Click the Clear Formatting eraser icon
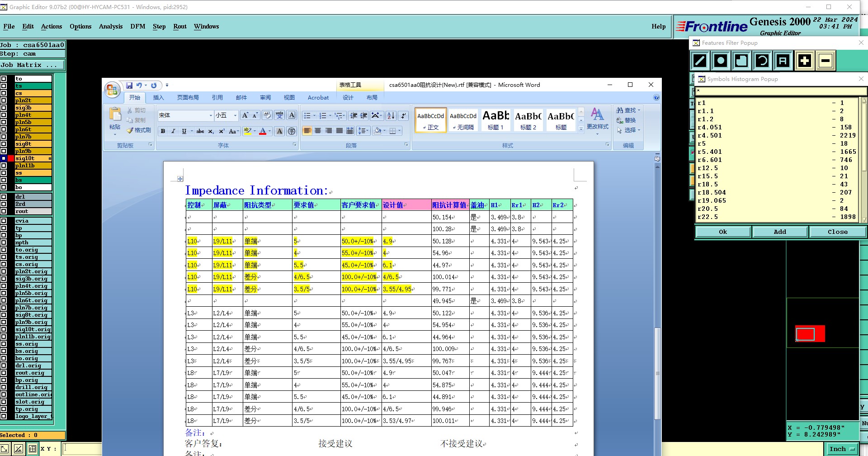Viewport: 868px width, 456px height. pos(267,115)
